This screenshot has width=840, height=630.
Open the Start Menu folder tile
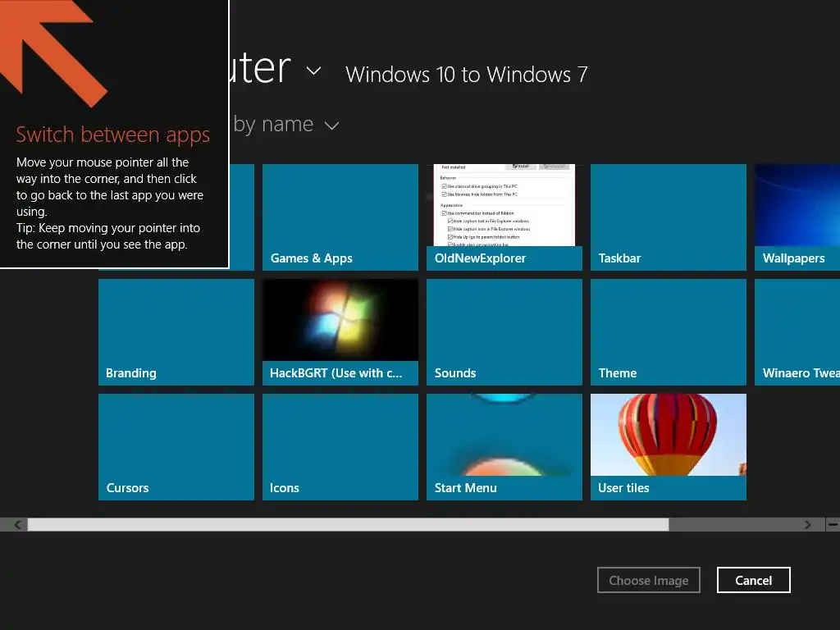click(504, 447)
